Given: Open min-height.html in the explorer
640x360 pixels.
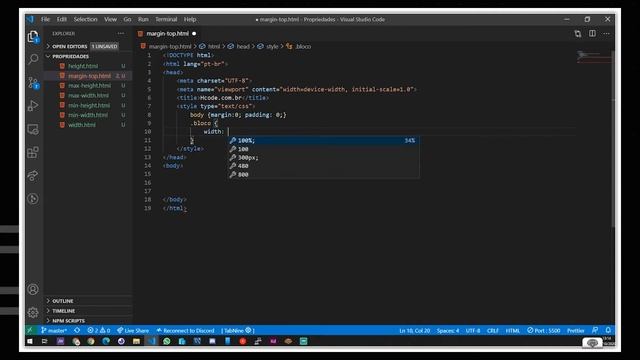Looking at the screenshot, I should pos(88,105).
